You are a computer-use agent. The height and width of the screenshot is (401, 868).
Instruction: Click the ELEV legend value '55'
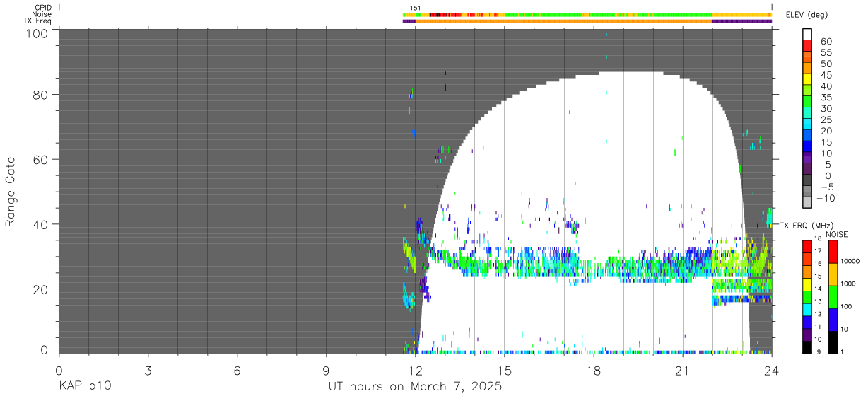(x=825, y=52)
